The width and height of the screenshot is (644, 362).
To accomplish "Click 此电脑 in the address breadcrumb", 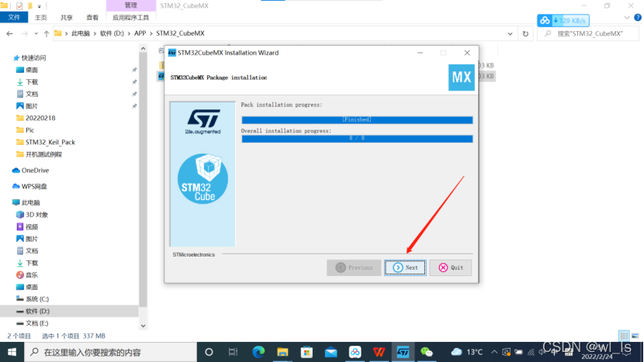I will pyautogui.click(x=81, y=33).
